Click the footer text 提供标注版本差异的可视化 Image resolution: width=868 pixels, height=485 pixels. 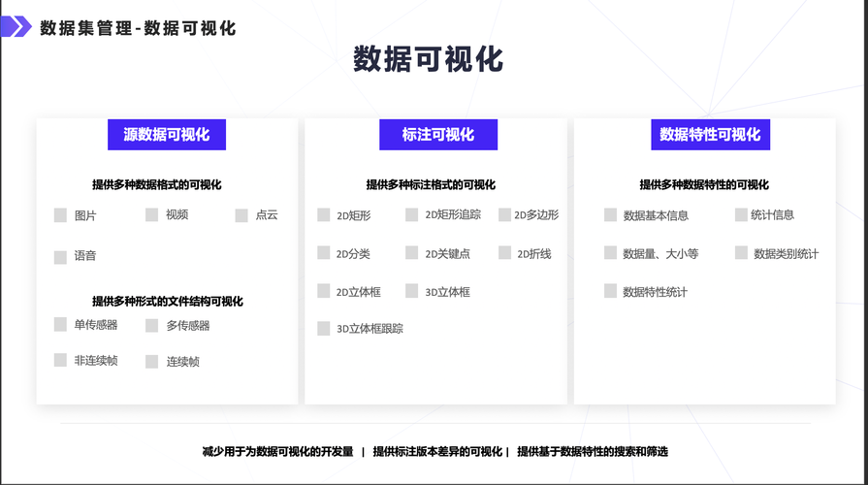(437, 452)
